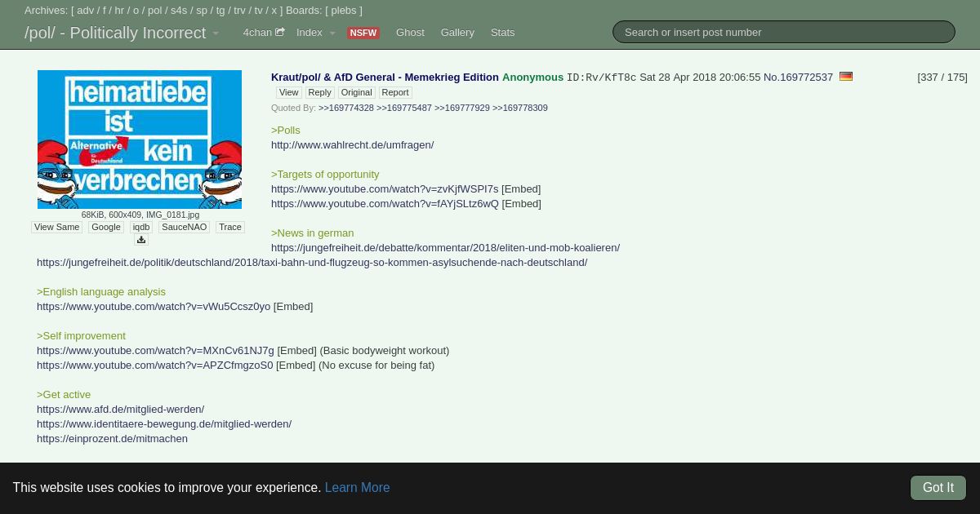
Task: Click the Report button
Action: [395, 92]
